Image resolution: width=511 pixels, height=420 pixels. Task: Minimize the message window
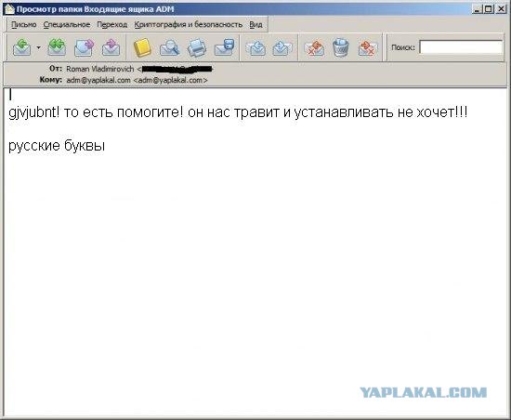[478, 9]
